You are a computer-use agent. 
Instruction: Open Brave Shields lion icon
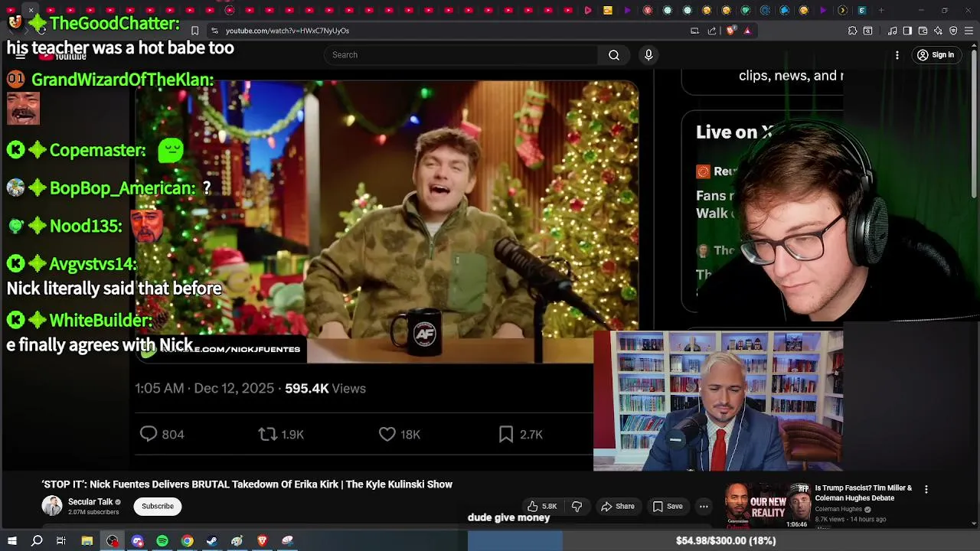(x=730, y=31)
